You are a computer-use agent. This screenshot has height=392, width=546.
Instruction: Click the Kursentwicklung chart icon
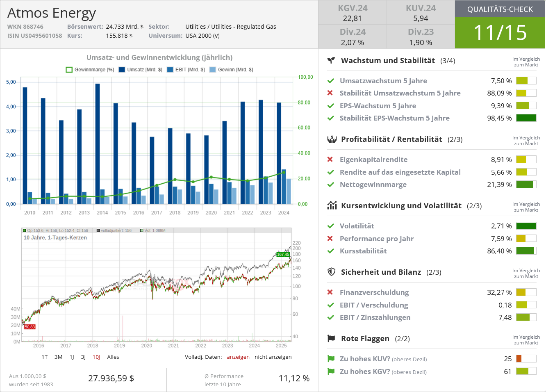tap(332, 205)
